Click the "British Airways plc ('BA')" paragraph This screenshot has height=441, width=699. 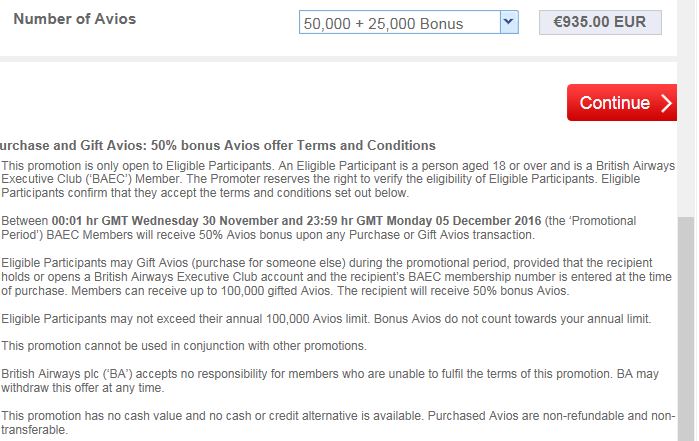point(330,380)
